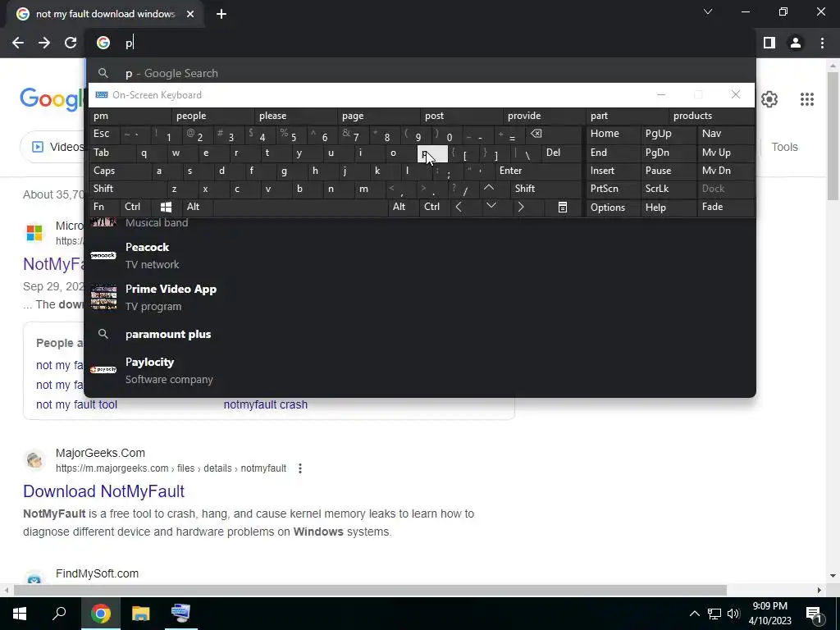Open the Chrome side panel
840x630 pixels.
tap(769, 43)
